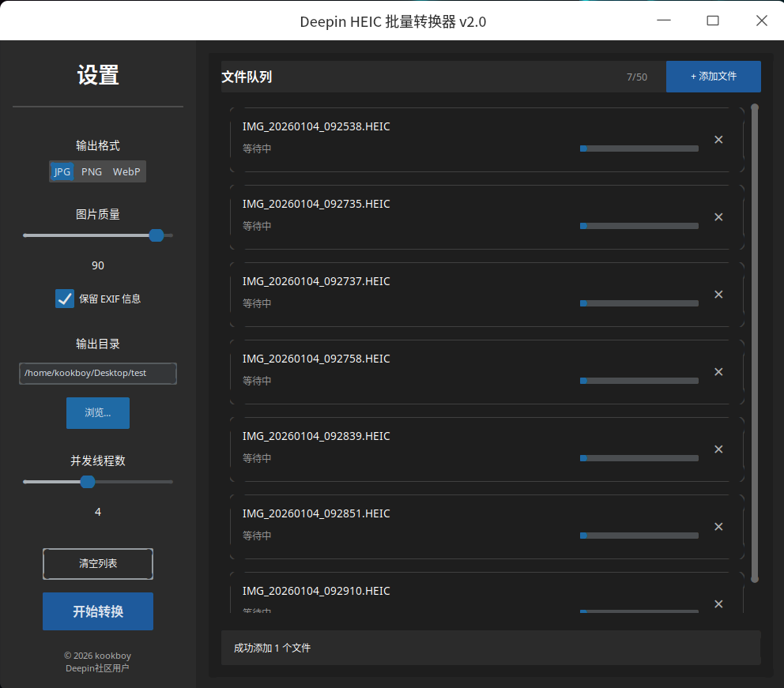Remove IMG_20260104_092910.HEIC from the queue
The width and height of the screenshot is (784, 688).
pyautogui.click(x=718, y=604)
